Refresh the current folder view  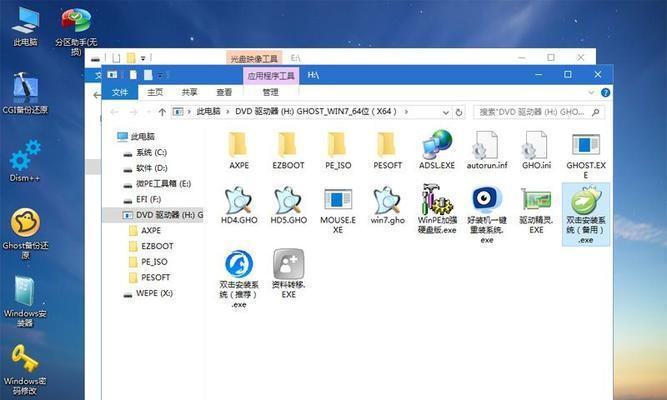459,112
